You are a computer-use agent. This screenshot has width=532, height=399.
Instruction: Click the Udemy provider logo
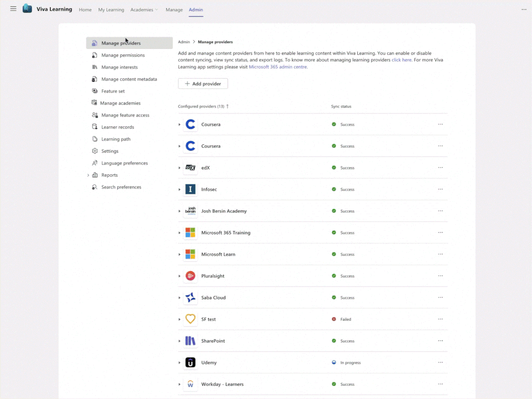tap(190, 363)
